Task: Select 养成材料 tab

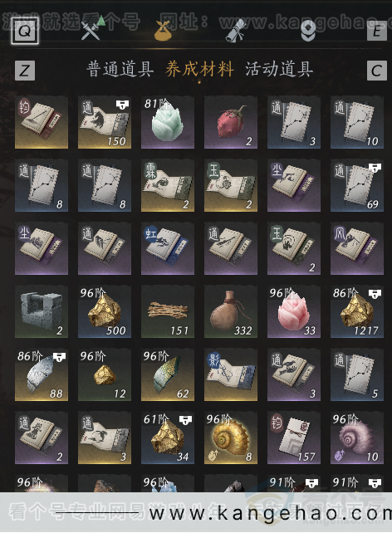Action: pyautogui.click(x=199, y=70)
